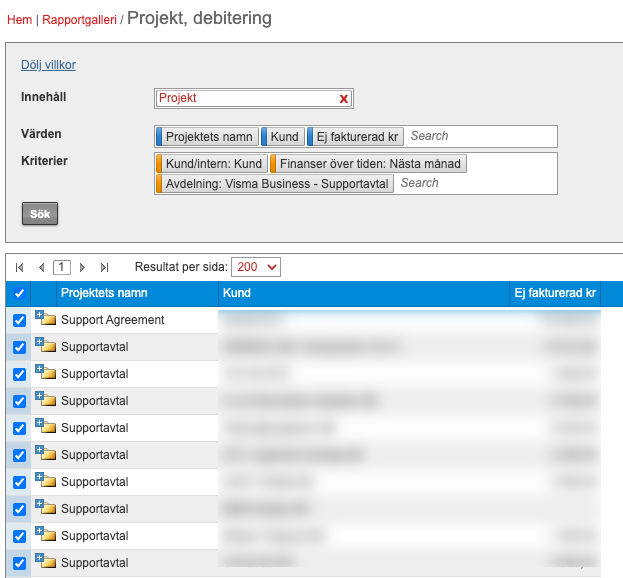623x578 pixels.
Task: Expand the sixth Supportavtal folder icon
Action: (45, 480)
